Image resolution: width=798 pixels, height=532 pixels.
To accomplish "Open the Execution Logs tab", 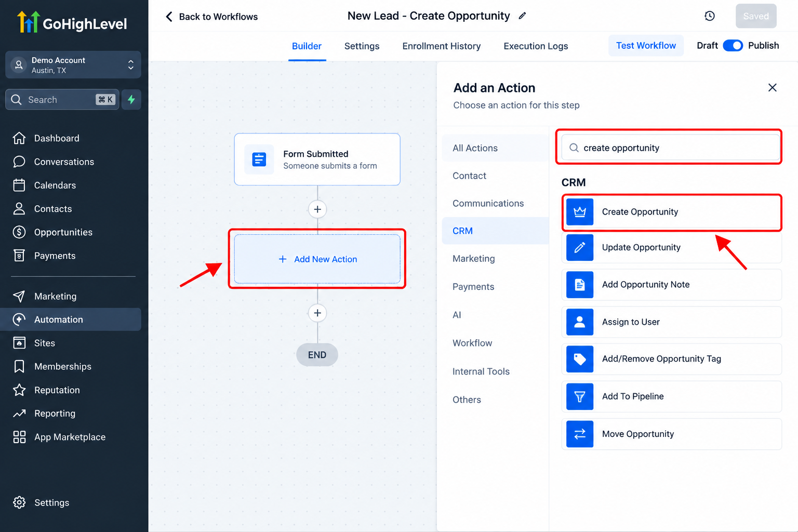I will [536, 46].
